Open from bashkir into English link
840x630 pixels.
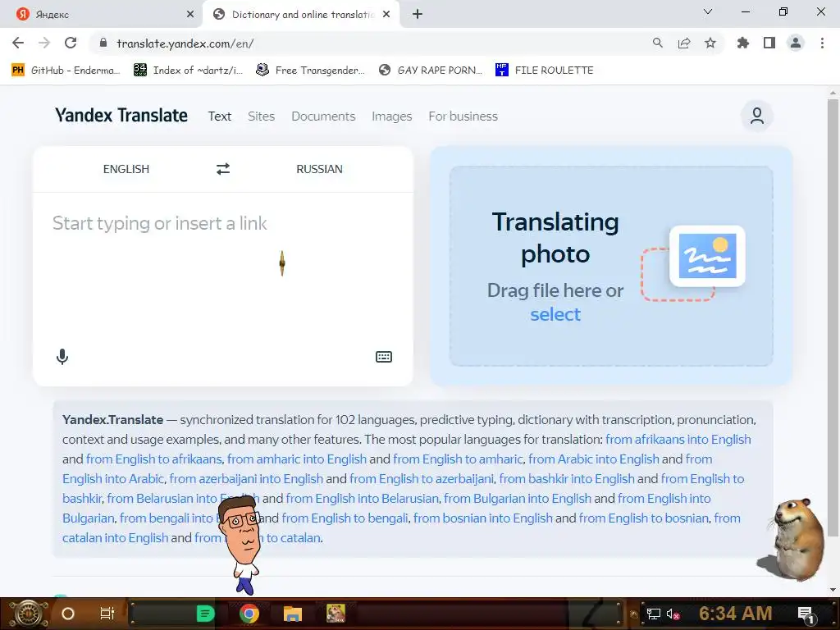[567, 478]
